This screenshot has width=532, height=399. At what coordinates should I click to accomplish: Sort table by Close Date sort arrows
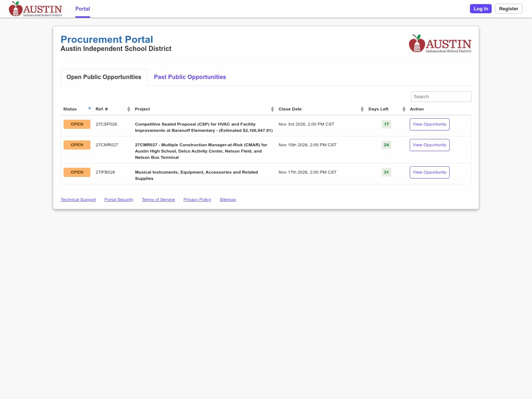(x=362, y=109)
